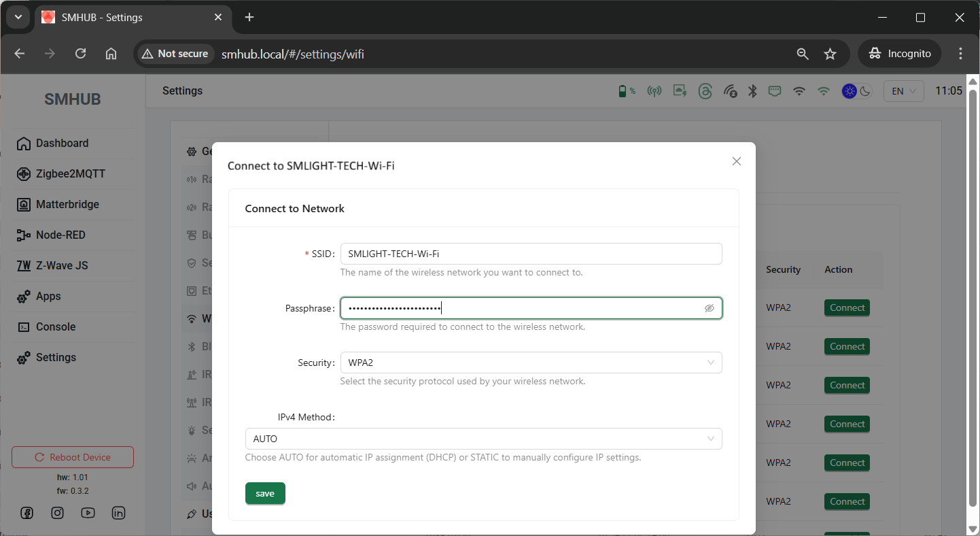Toggle the light/dark theme switch
Screen dimensions: 980x536
click(857, 91)
